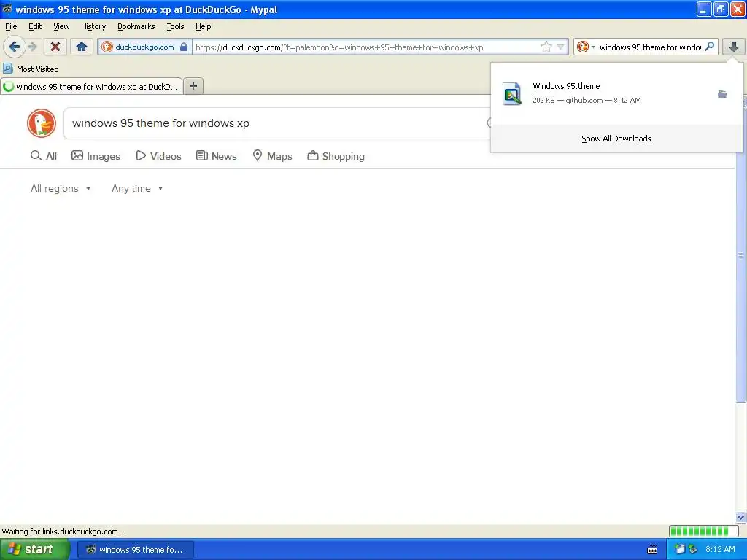Click the DuckDuckGo page search input
747x560 pixels.
pyautogui.click(x=276, y=123)
